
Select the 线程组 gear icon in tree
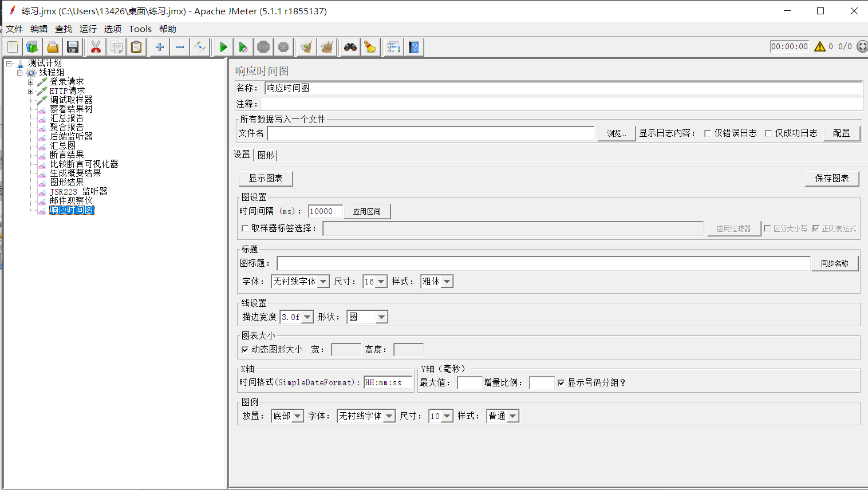pos(31,73)
